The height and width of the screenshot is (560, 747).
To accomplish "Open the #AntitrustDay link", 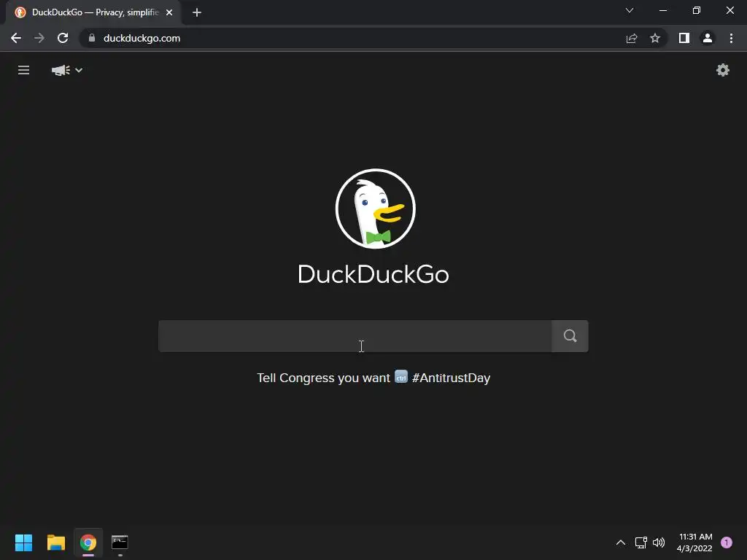I will point(451,378).
